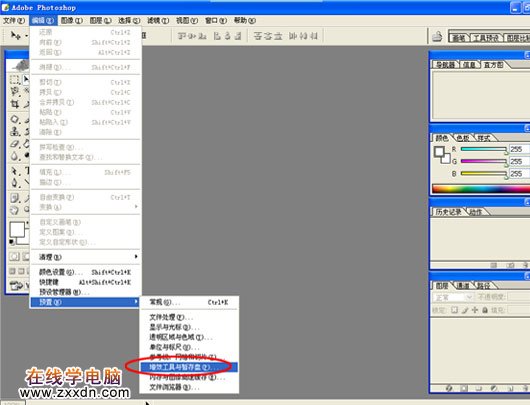Select the Crop tool
The height and width of the screenshot is (405, 530).
pos(15,104)
